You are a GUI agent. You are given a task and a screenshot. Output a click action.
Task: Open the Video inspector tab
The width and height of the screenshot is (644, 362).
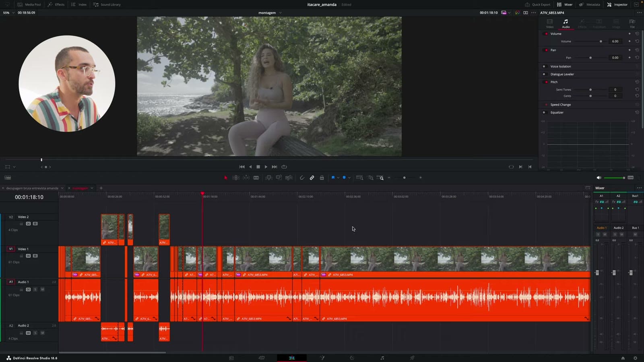(x=550, y=23)
